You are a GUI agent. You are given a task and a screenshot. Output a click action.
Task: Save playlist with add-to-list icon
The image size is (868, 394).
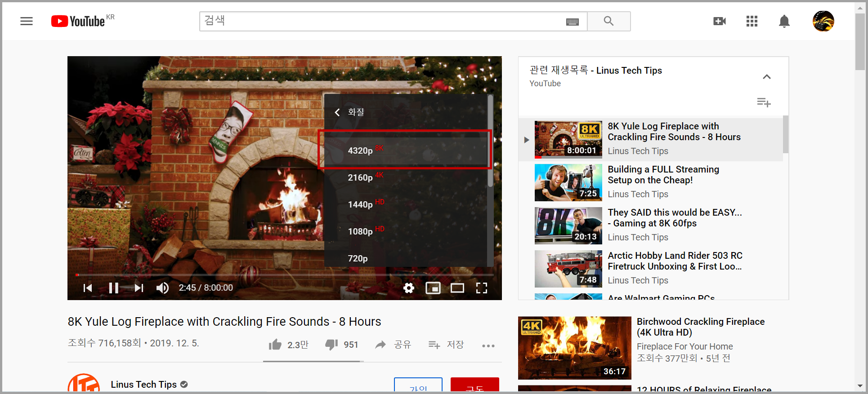click(764, 102)
